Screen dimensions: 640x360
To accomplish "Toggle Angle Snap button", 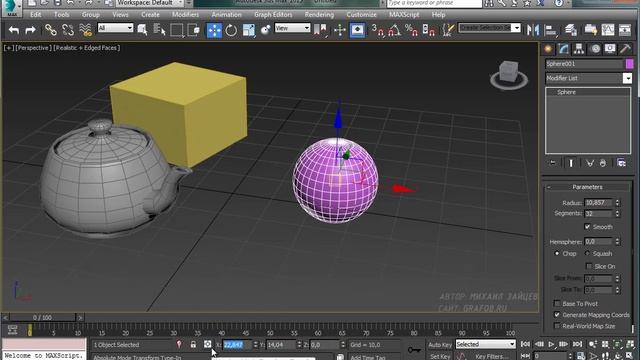I will pos(394,30).
